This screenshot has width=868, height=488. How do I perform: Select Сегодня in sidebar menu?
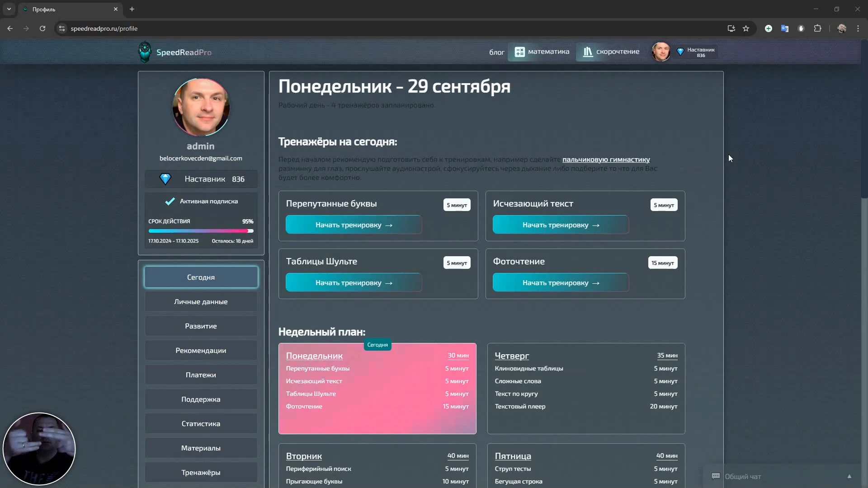[x=201, y=277]
